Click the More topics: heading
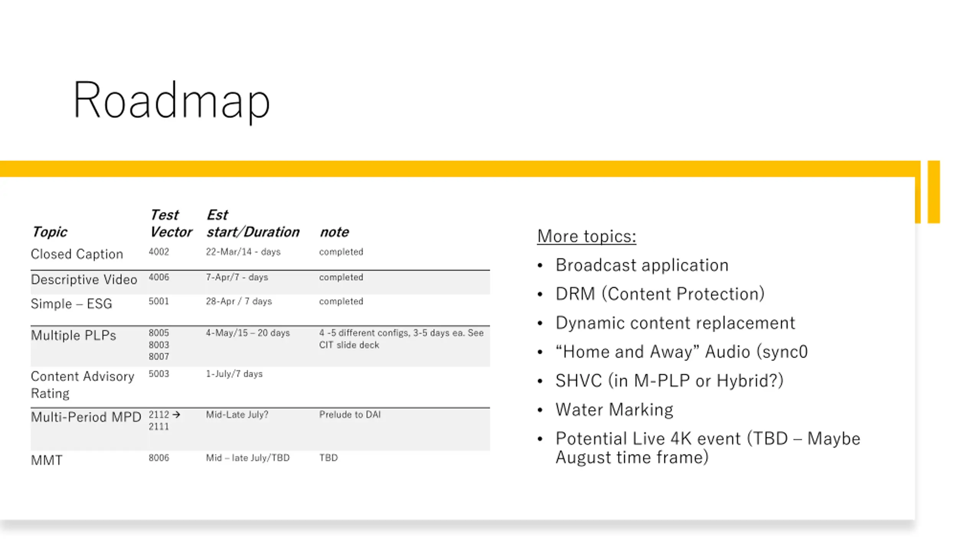The image size is (980, 551). coord(586,236)
